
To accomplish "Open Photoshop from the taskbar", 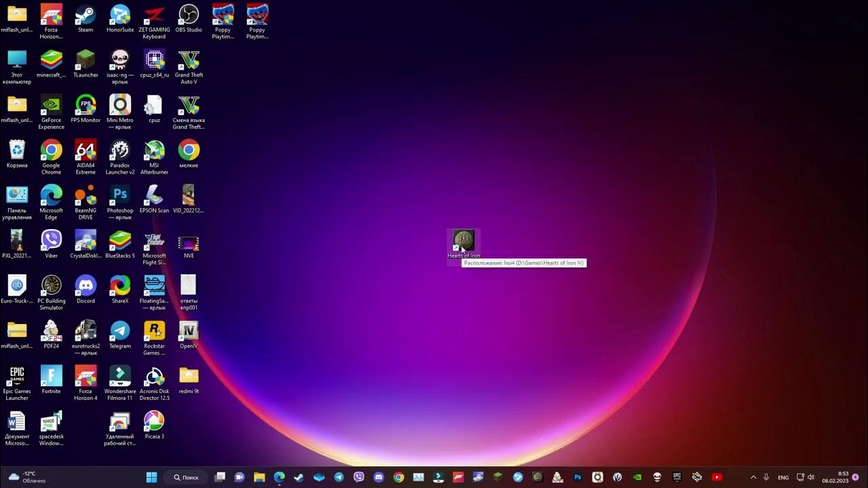I will (578, 477).
